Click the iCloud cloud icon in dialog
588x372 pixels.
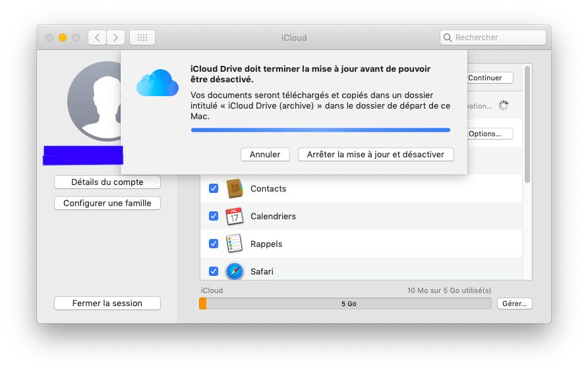click(x=158, y=83)
